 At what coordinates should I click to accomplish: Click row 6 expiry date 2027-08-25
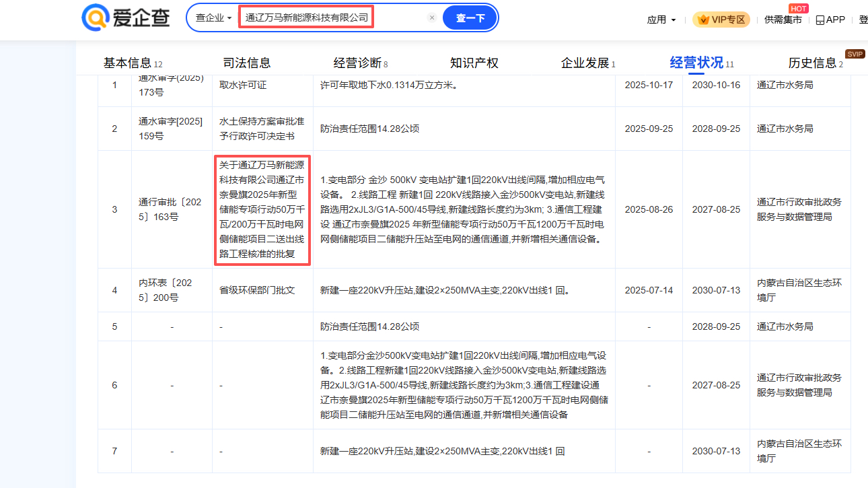point(716,385)
